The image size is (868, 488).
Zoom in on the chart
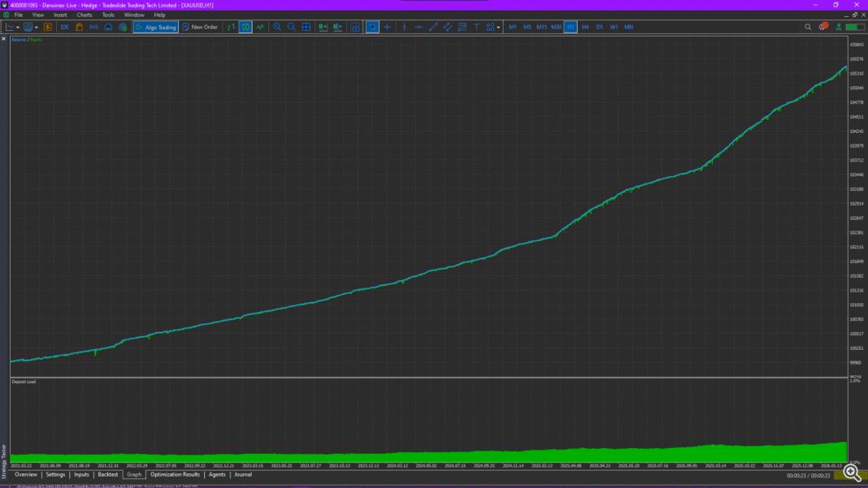[277, 27]
